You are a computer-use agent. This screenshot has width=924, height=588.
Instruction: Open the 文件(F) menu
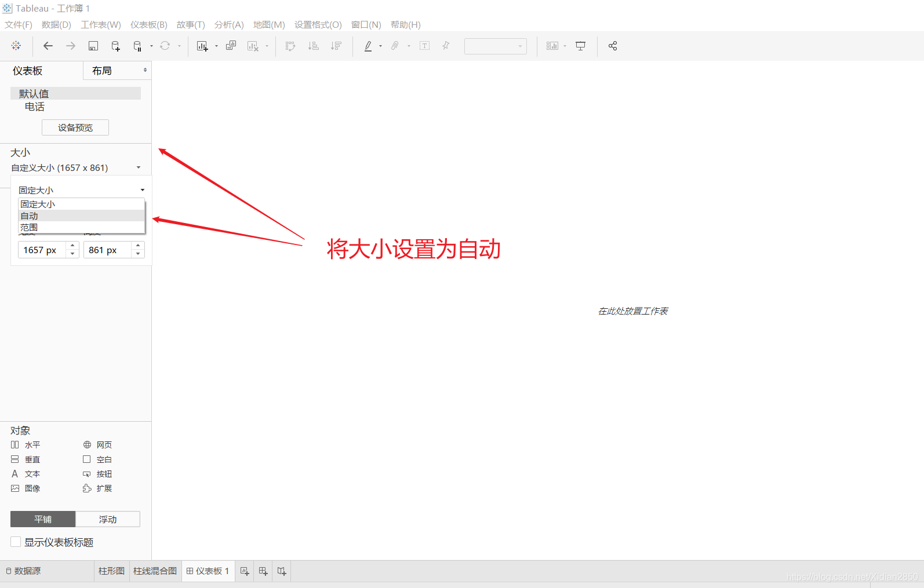click(19, 25)
